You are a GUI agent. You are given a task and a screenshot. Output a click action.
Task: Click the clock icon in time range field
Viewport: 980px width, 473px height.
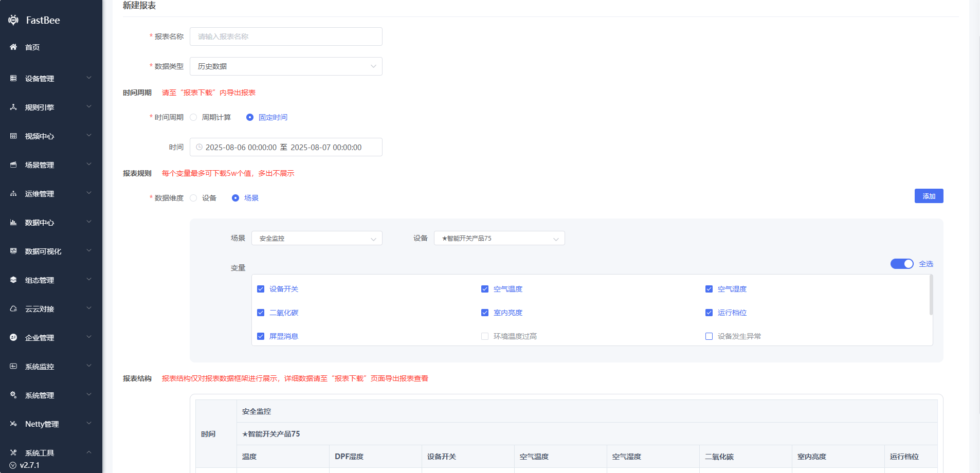[x=199, y=147]
